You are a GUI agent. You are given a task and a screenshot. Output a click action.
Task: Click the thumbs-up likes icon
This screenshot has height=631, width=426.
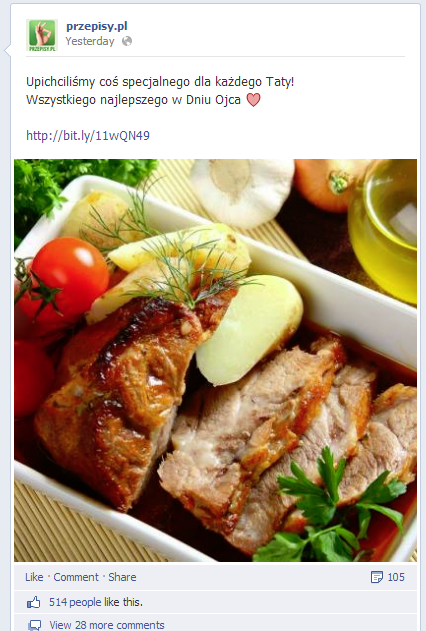click(x=34, y=602)
